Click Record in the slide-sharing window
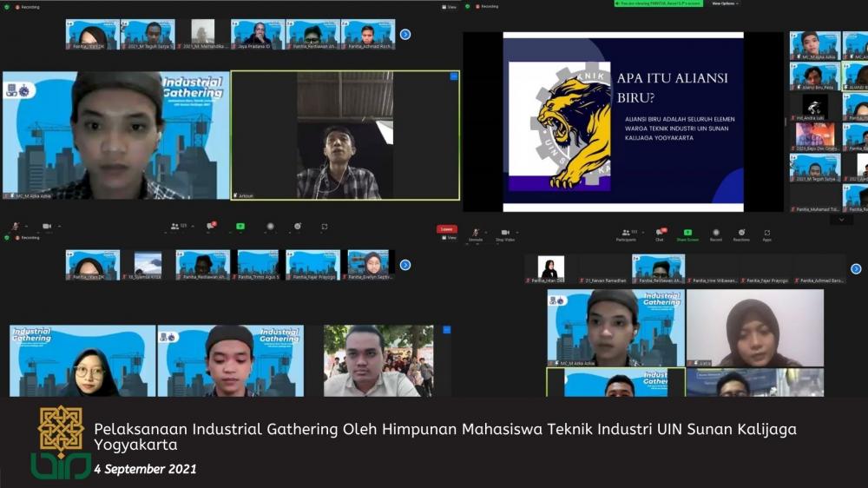Viewport: 868px width, 488px height. point(716,235)
